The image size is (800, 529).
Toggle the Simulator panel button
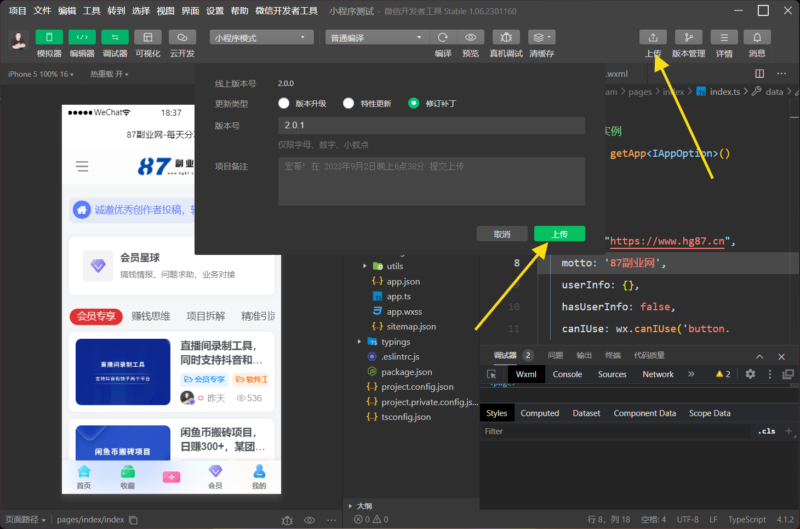[x=49, y=37]
